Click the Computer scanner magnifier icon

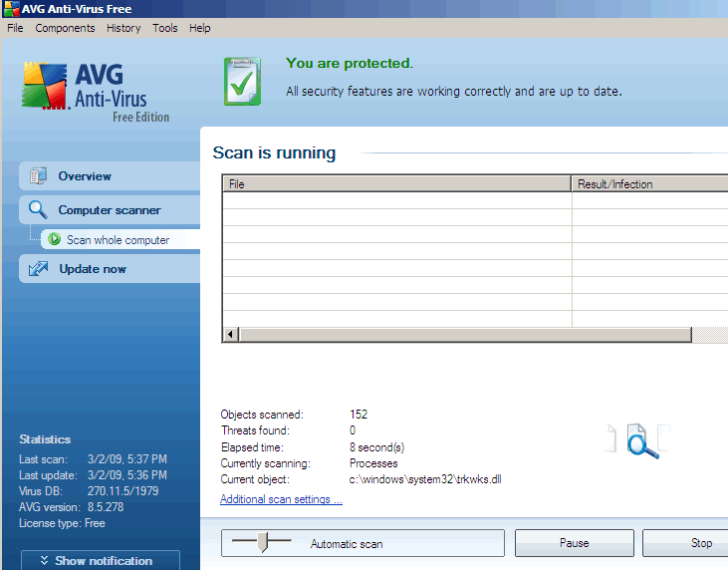38,210
